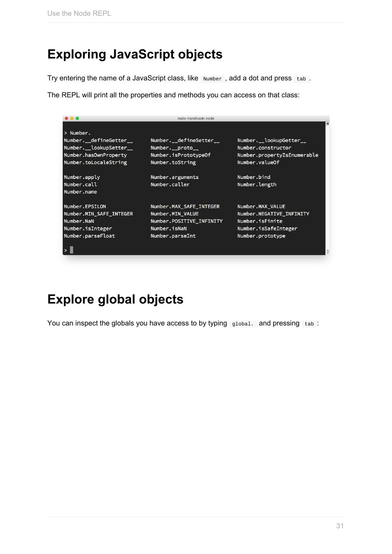This screenshot has height=554, width=392.
Task: Click Number.NEGATIVE_INFINITY in terminal
Action: click(274, 214)
